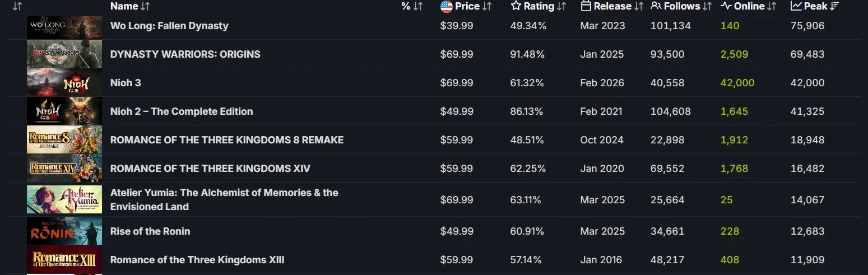Click the Nioh 3 title link
This screenshot has height=275, width=868.
pos(126,83)
